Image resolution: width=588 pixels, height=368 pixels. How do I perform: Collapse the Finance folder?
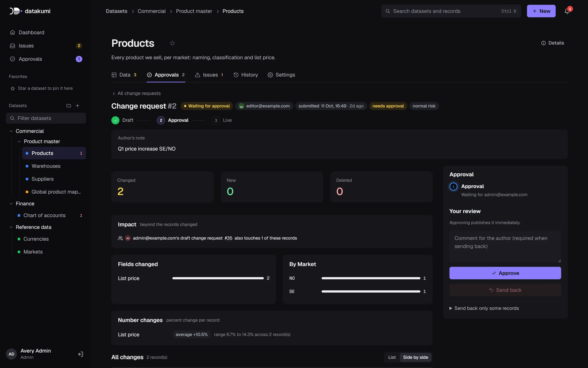coord(11,204)
